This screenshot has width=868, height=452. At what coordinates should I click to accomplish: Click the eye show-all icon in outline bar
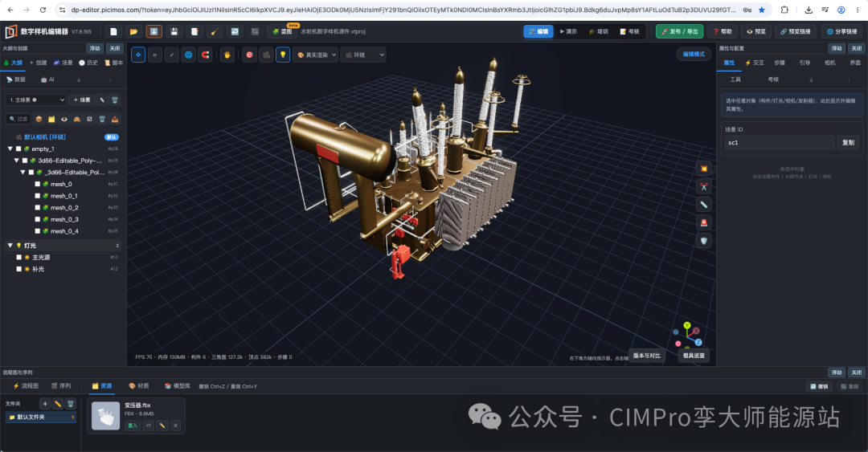64,119
